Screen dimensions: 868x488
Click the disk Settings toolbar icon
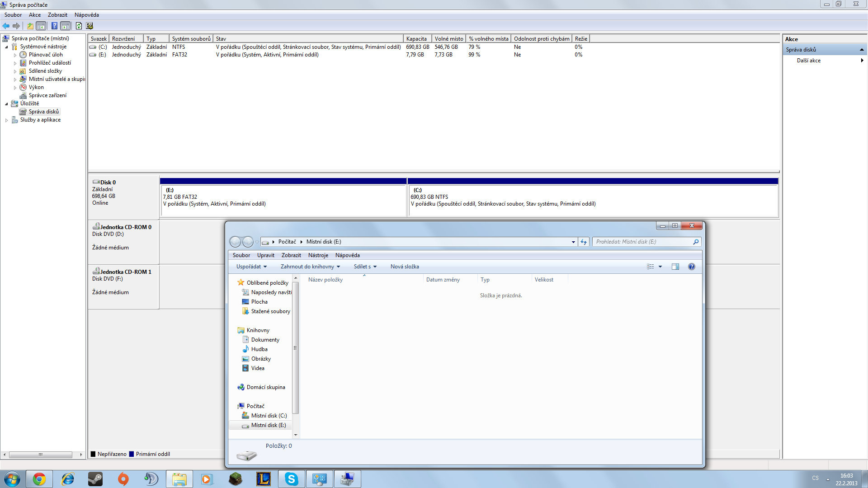(x=90, y=26)
